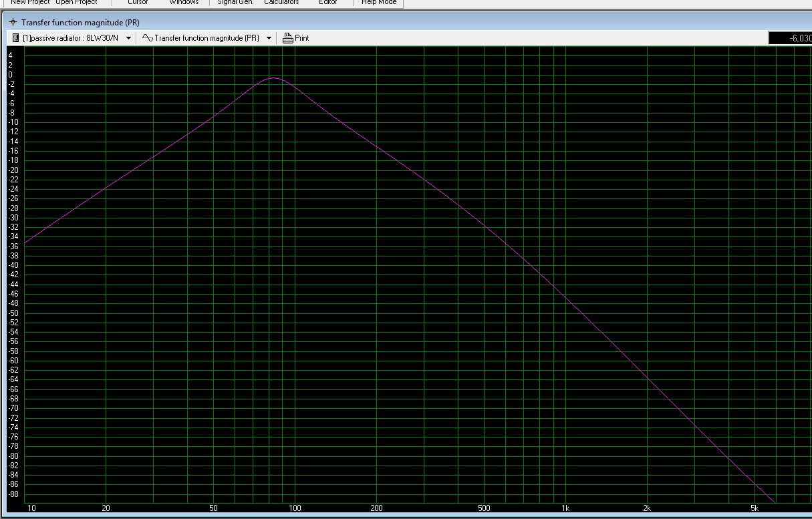
Task: Click the Print button
Action: tap(296, 38)
